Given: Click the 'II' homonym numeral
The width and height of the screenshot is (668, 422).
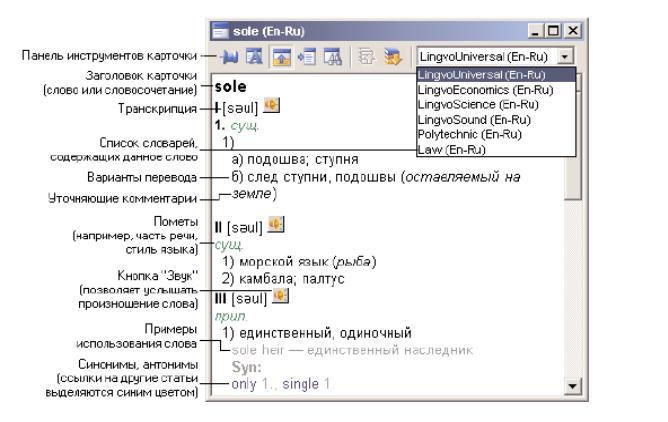Looking at the screenshot, I should [219, 227].
